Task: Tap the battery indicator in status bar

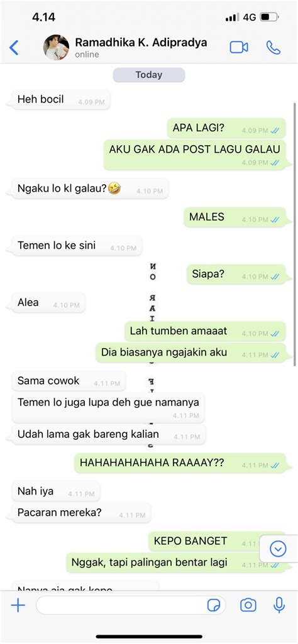Action: (270, 17)
